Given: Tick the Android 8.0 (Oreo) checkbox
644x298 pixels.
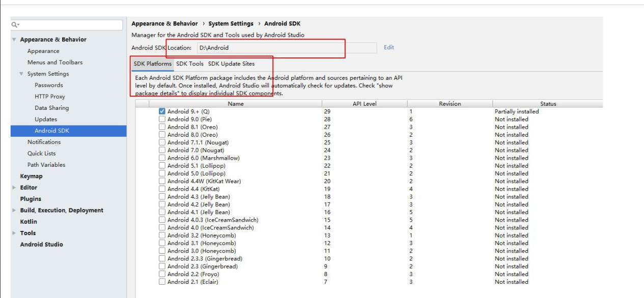Looking at the screenshot, I should click(x=162, y=135).
